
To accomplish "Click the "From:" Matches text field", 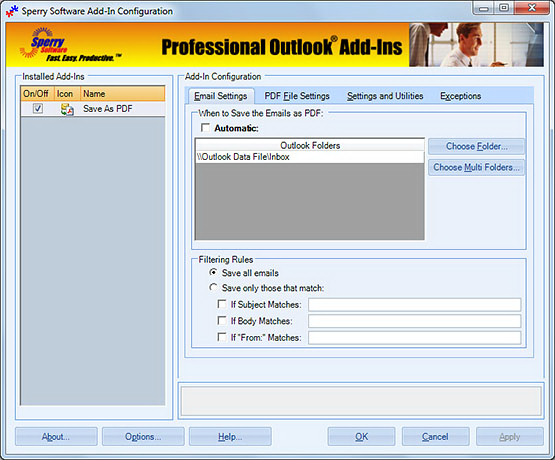I will click(414, 338).
